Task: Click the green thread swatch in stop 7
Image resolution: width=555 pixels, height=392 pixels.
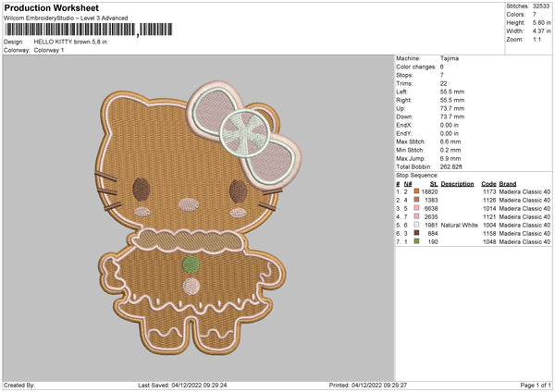Action: 417,241
